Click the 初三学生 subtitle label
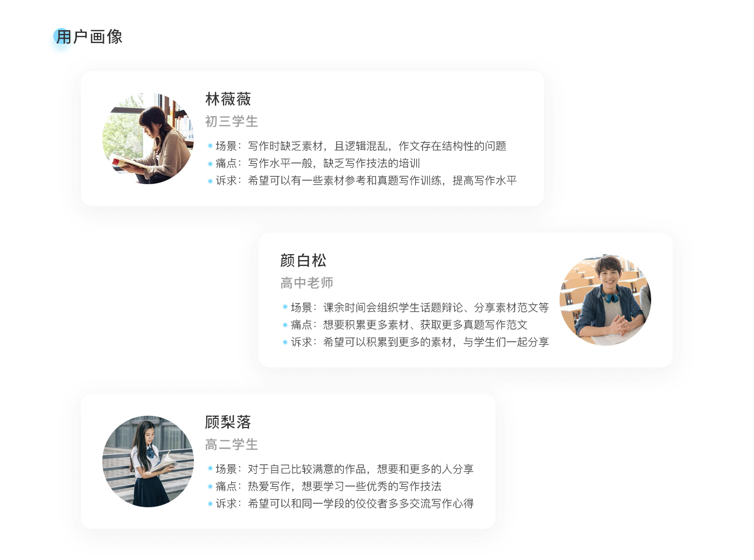 pos(232,122)
